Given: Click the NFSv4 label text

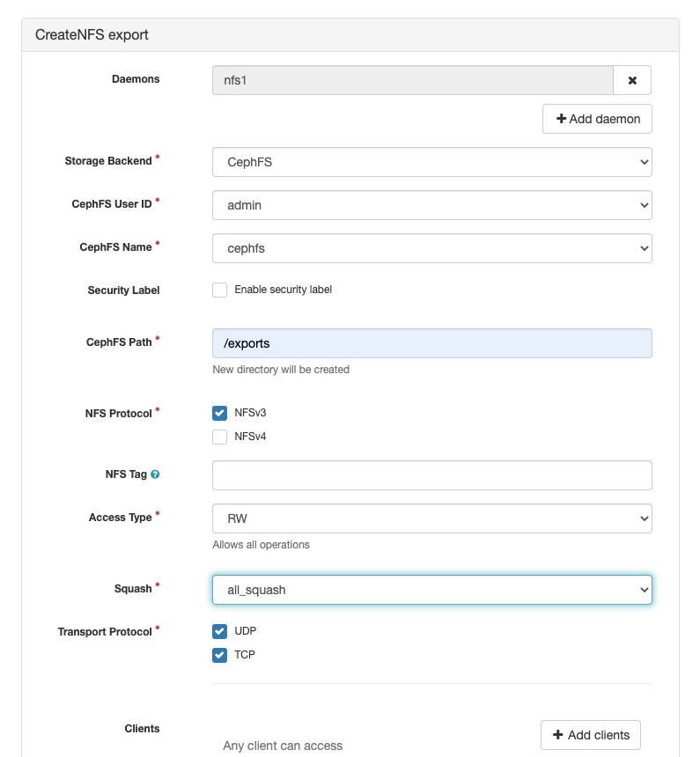Looking at the screenshot, I should pyautogui.click(x=250, y=437).
